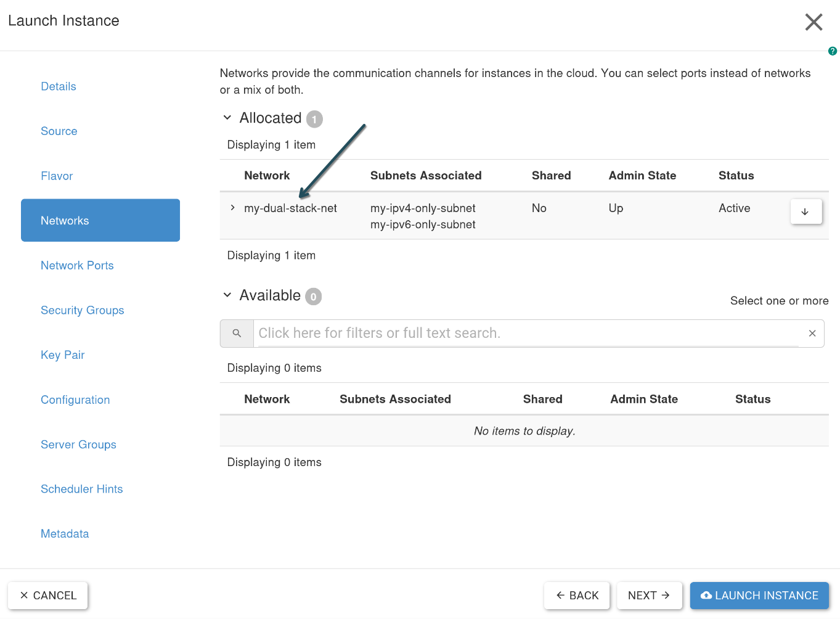Click the Cancel button
Screen dimensions: 840x619
[x=47, y=596]
